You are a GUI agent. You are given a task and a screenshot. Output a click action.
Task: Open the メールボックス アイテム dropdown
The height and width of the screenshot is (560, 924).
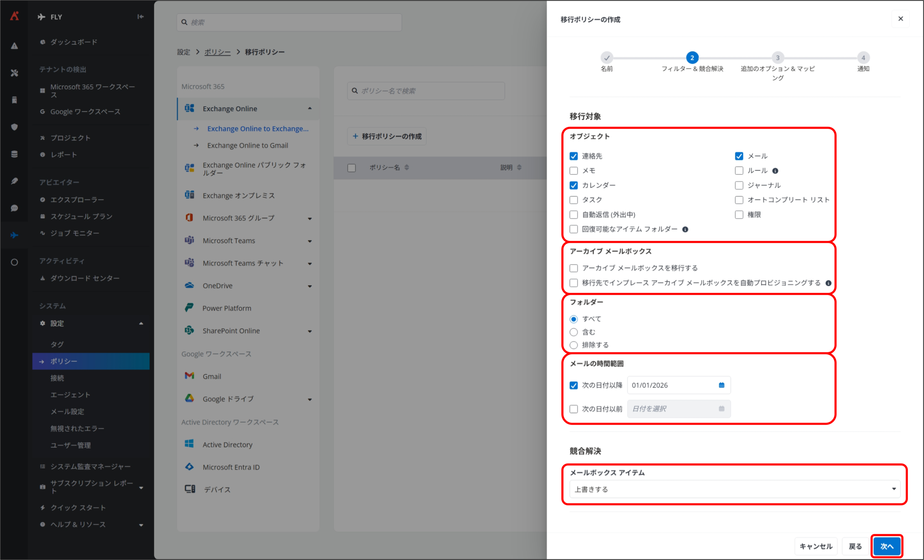(x=734, y=489)
